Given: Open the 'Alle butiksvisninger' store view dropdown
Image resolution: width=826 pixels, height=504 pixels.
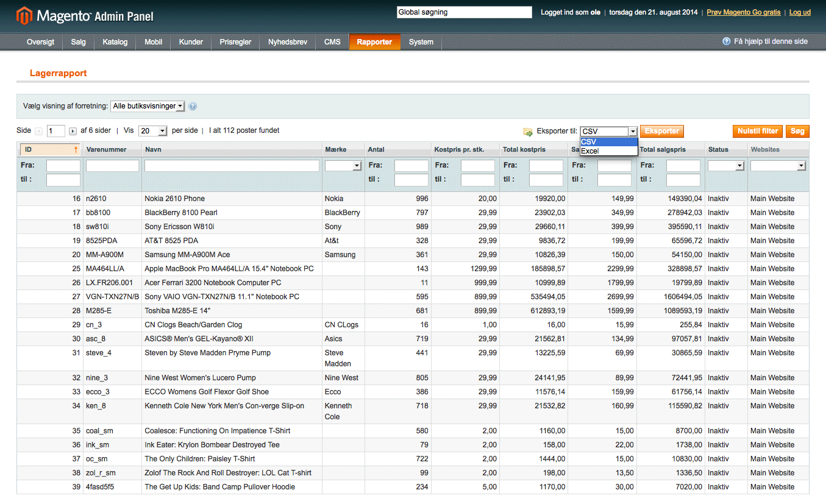Looking at the screenshot, I should point(148,106).
